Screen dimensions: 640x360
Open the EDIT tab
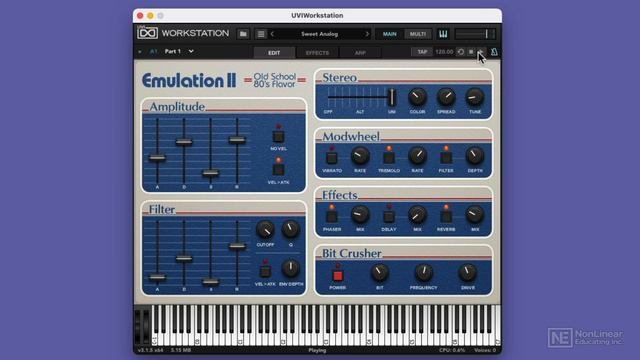pyautogui.click(x=274, y=53)
